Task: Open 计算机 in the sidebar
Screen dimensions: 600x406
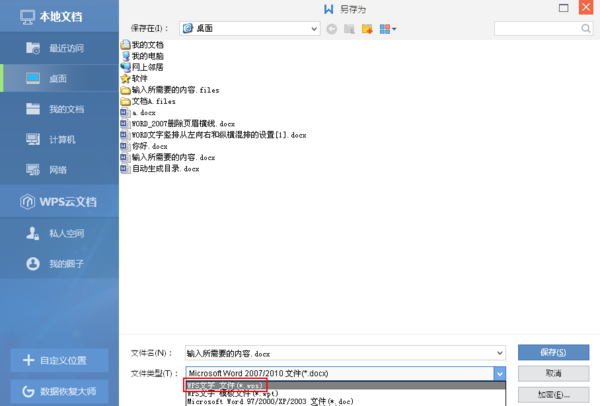Action: (59, 139)
